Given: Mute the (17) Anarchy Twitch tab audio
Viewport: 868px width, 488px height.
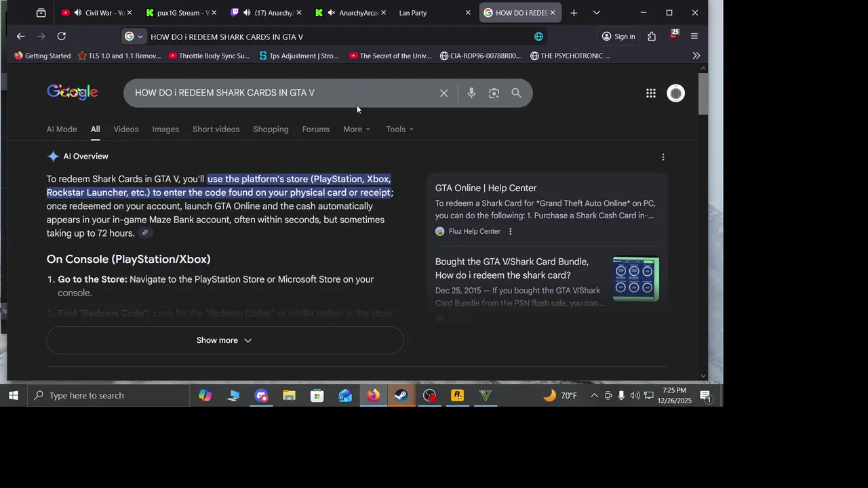Looking at the screenshot, I should point(248,13).
